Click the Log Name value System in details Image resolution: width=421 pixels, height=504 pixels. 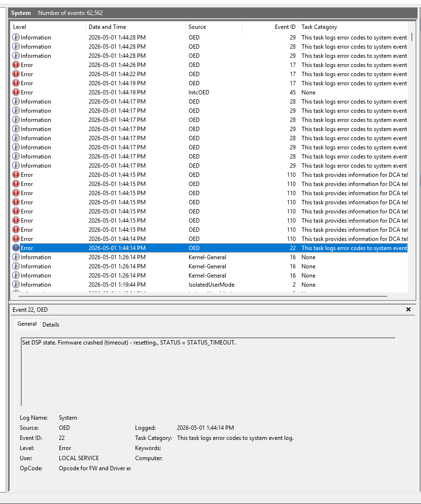pyautogui.click(x=68, y=418)
